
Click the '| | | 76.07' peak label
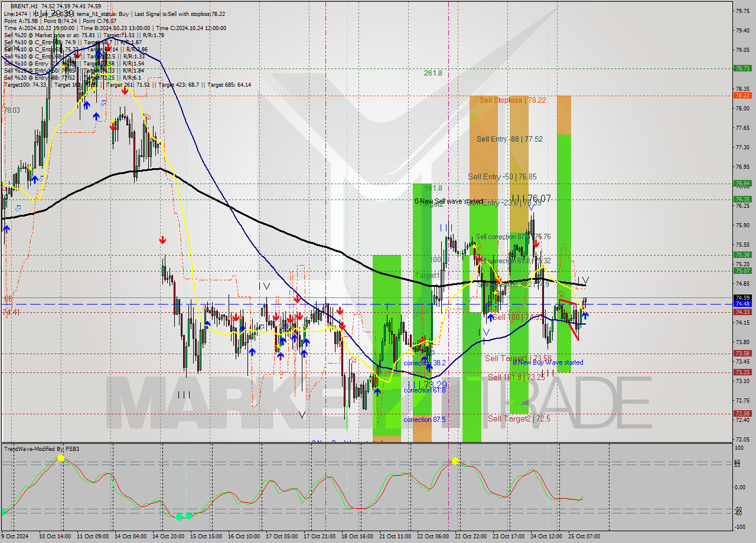click(531, 198)
